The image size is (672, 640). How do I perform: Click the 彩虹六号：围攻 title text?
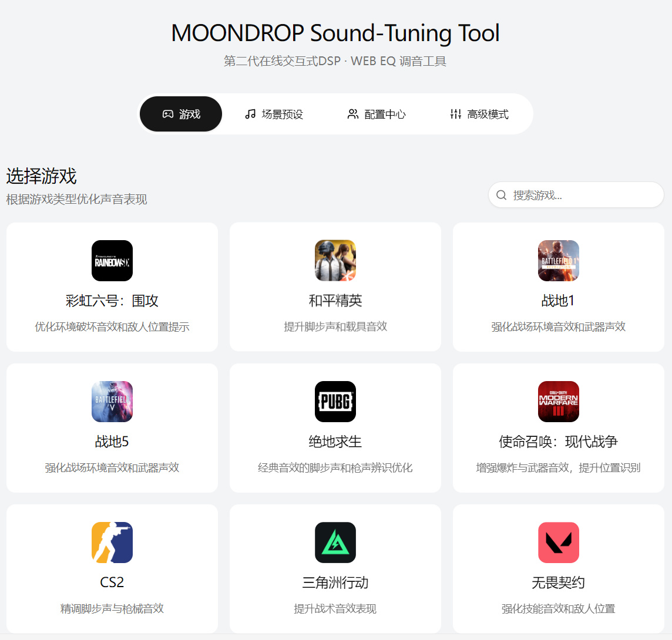[x=112, y=301]
